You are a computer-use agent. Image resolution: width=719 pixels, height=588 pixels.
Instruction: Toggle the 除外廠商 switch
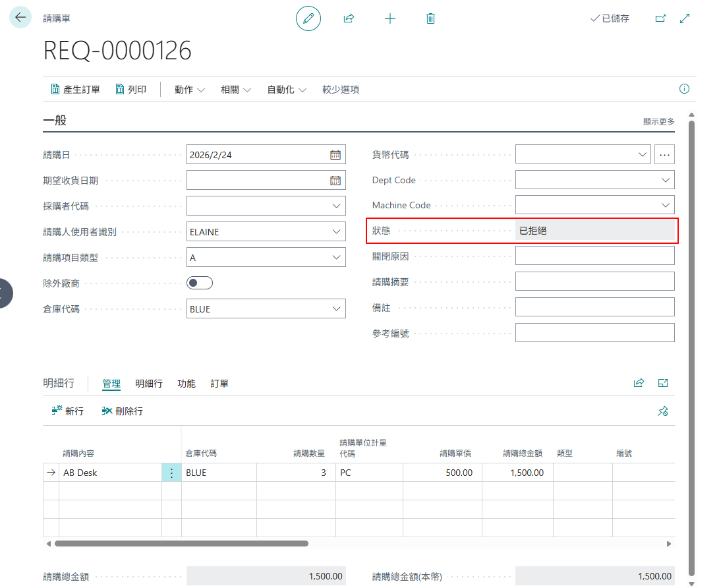(200, 283)
